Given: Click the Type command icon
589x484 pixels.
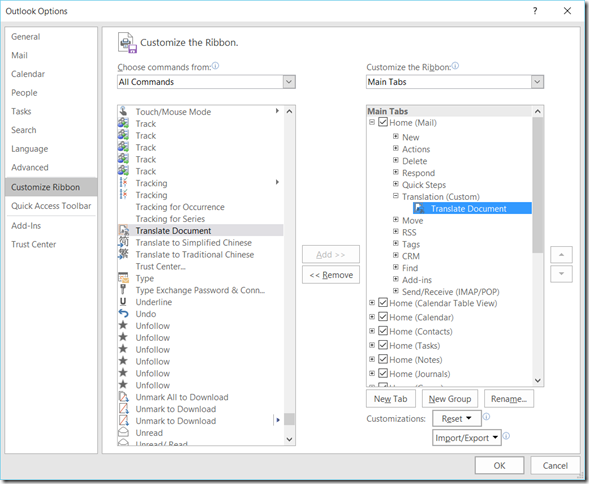Looking at the screenshot, I should pyautogui.click(x=123, y=278).
